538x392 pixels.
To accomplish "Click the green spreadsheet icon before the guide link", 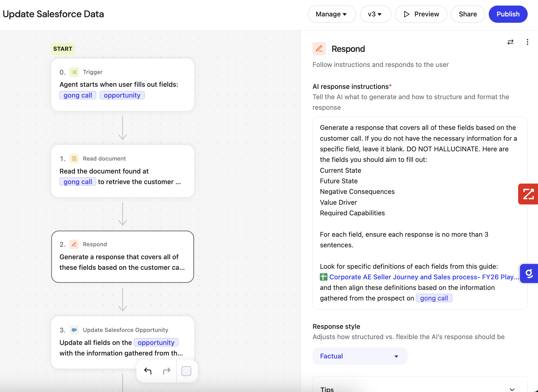I will pos(324,277).
